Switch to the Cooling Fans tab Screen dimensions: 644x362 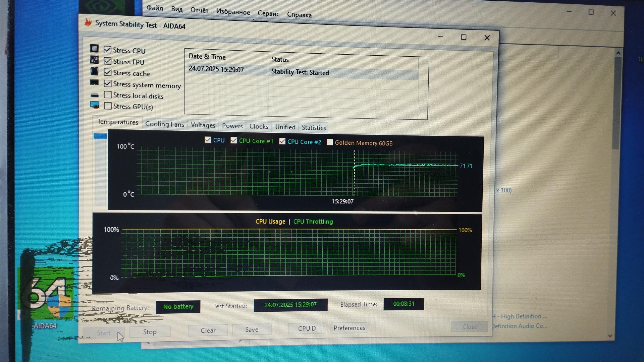point(164,124)
